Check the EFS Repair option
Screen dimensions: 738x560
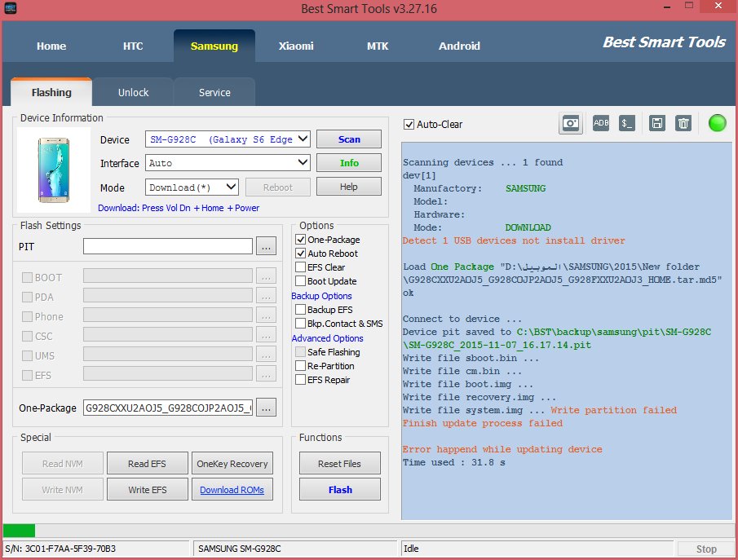pos(301,380)
